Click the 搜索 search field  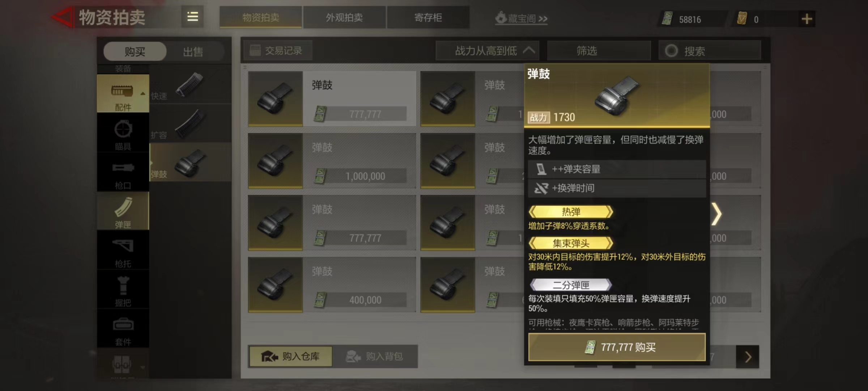coord(710,51)
